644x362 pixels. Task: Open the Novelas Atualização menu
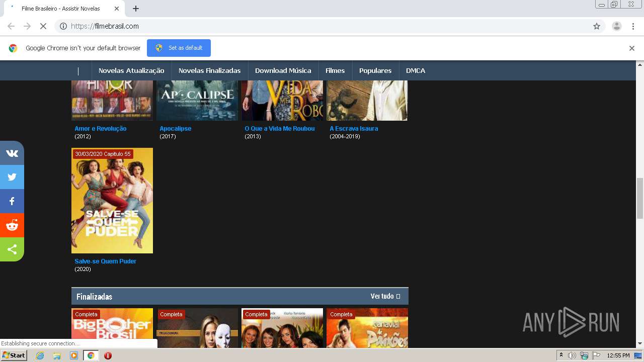pos(131,70)
